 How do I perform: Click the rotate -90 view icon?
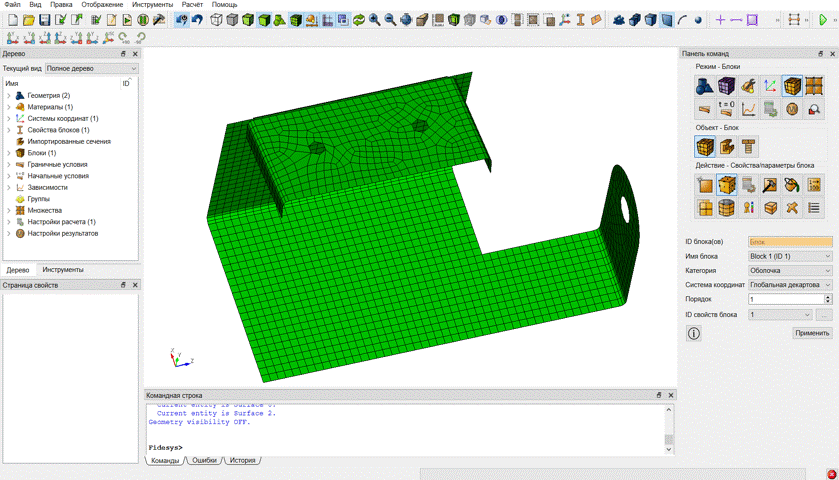(x=140, y=38)
